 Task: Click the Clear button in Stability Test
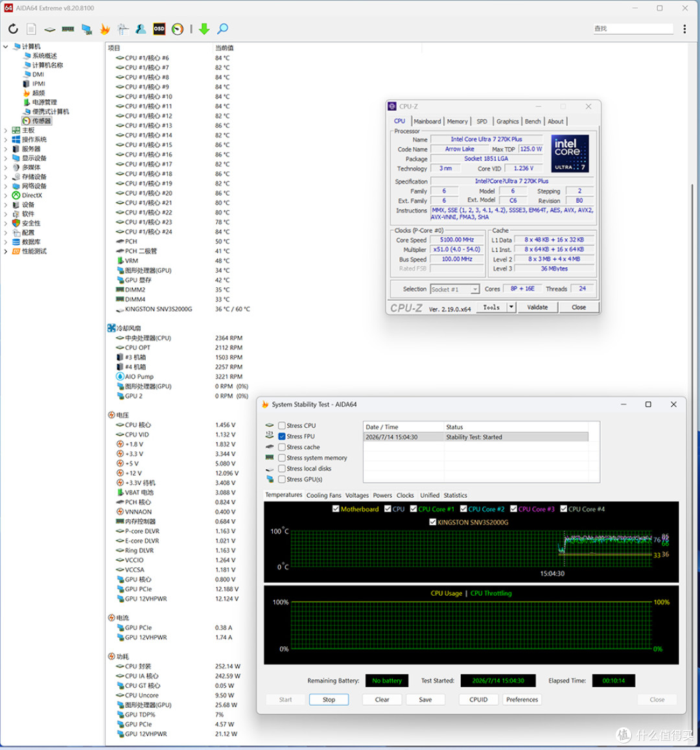pyautogui.click(x=382, y=699)
